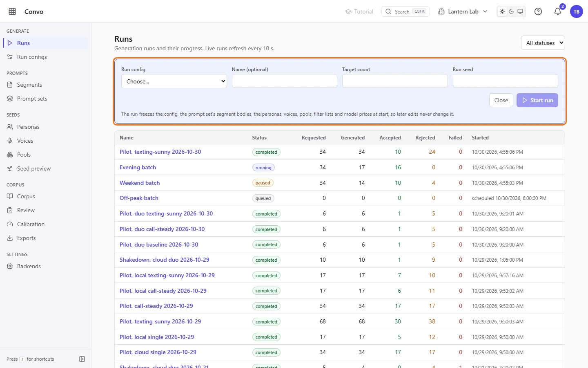
Task: Open Prompt sets in the sidebar
Action: (x=46, y=99)
